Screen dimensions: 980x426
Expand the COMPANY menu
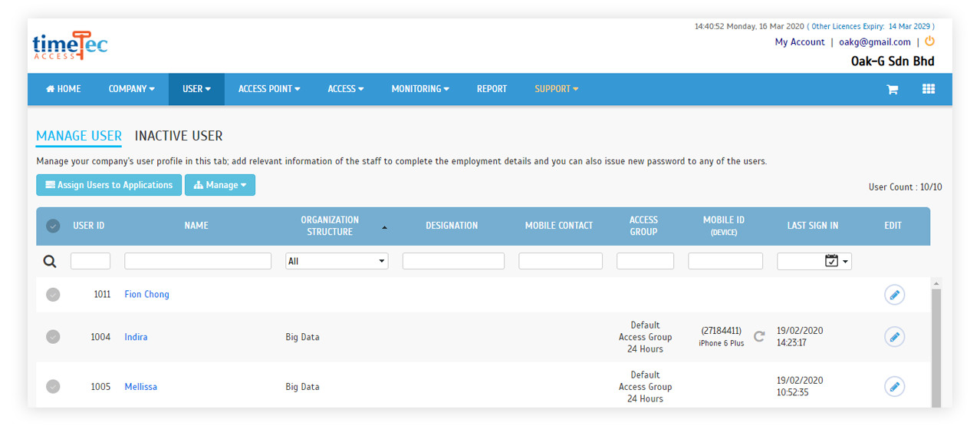tap(132, 89)
